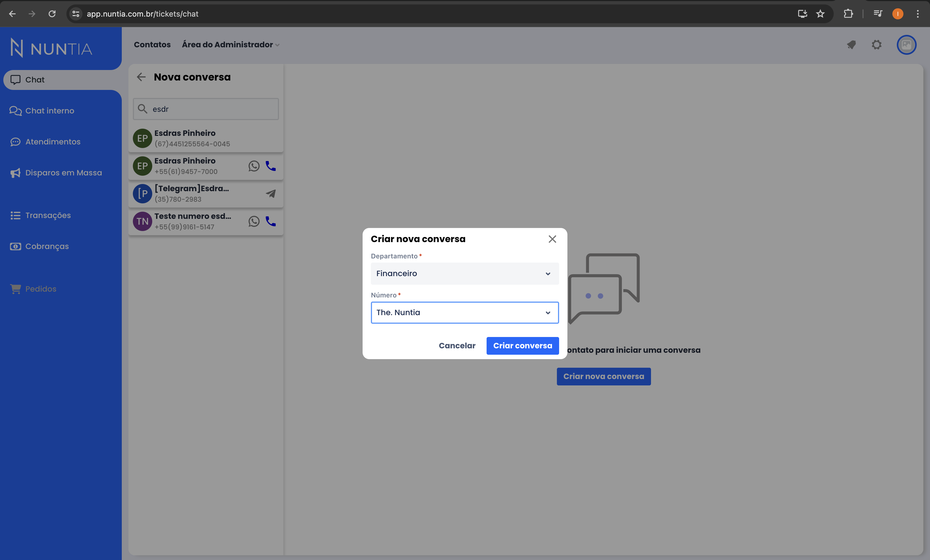Open settings gear icon
Image resolution: width=930 pixels, height=560 pixels.
pyautogui.click(x=877, y=45)
